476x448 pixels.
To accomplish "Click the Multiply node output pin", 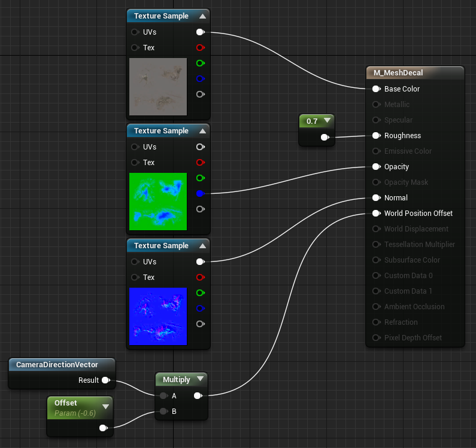I will tap(198, 395).
